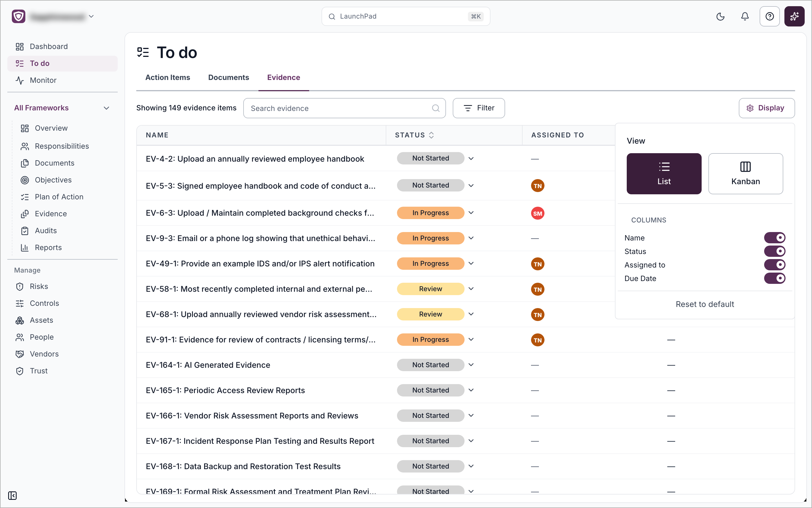Open status dropdown for EV-58-1

(x=471, y=289)
